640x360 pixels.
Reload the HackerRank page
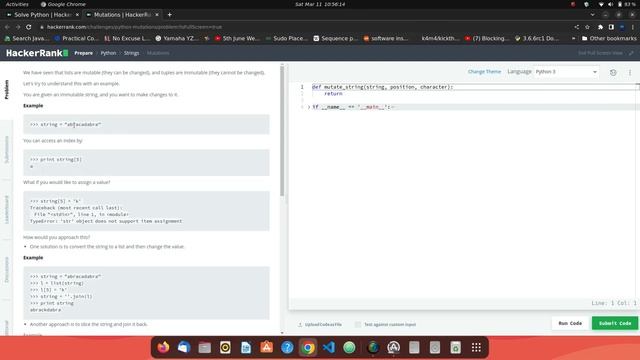tap(29, 27)
